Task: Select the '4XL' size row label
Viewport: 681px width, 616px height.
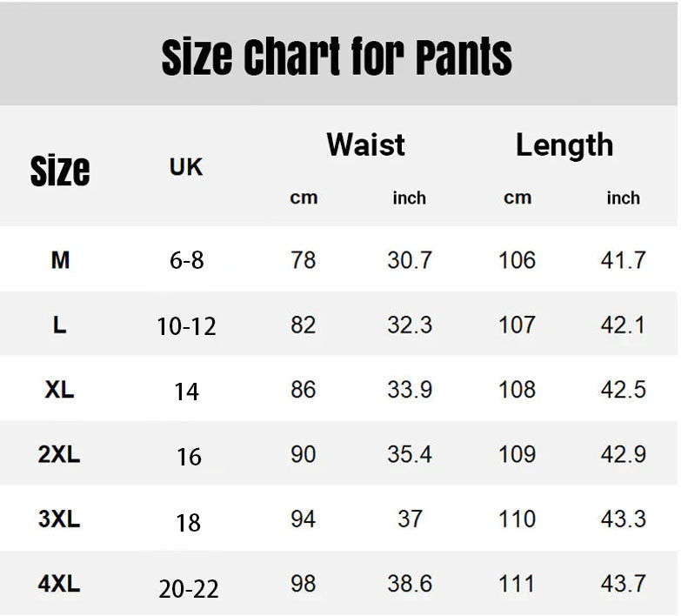Action: click(x=60, y=584)
